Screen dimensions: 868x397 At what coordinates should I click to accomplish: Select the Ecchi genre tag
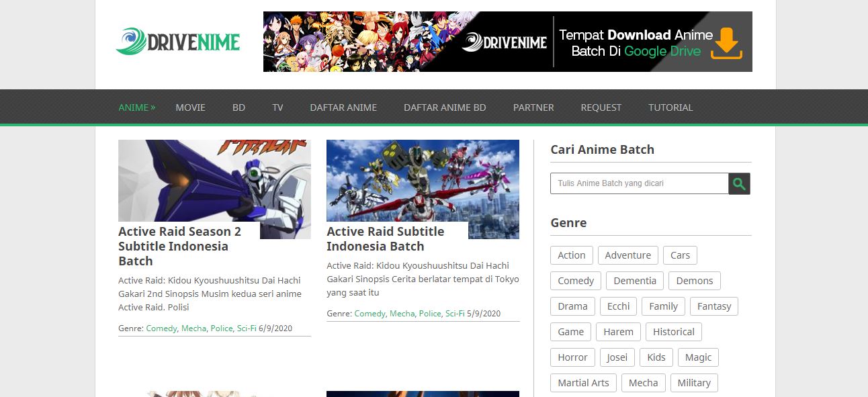click(618, 306)
